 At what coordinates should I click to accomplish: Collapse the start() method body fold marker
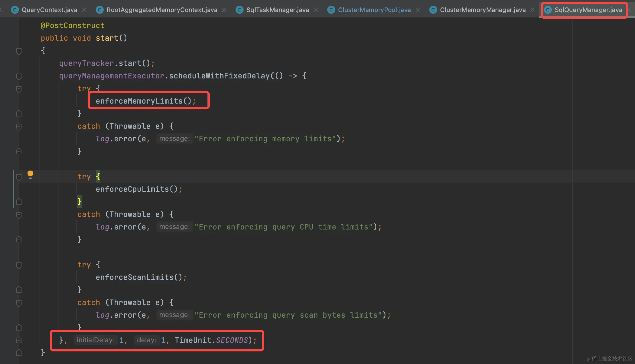19,51
